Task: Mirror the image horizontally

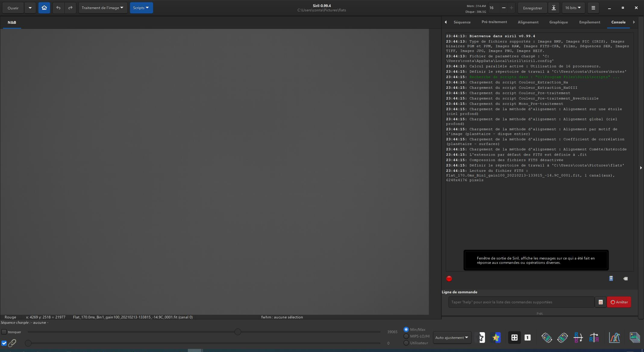Action: [594, 338]
